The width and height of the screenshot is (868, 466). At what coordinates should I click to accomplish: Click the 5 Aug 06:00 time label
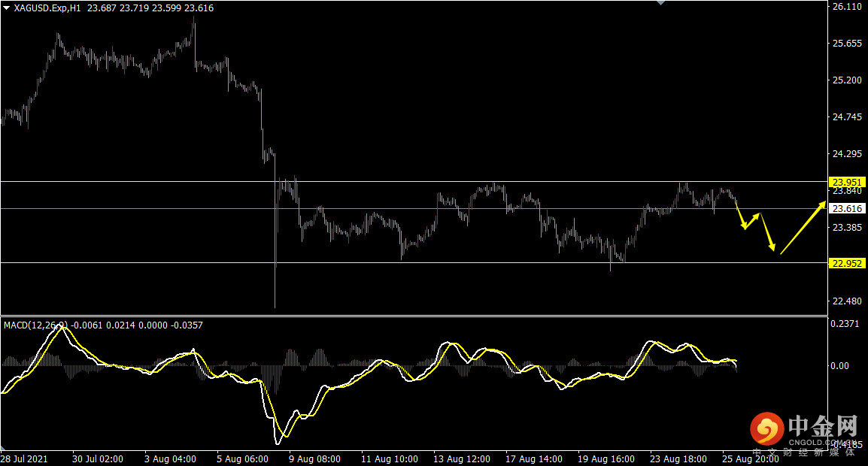click(x=242, y=459)
